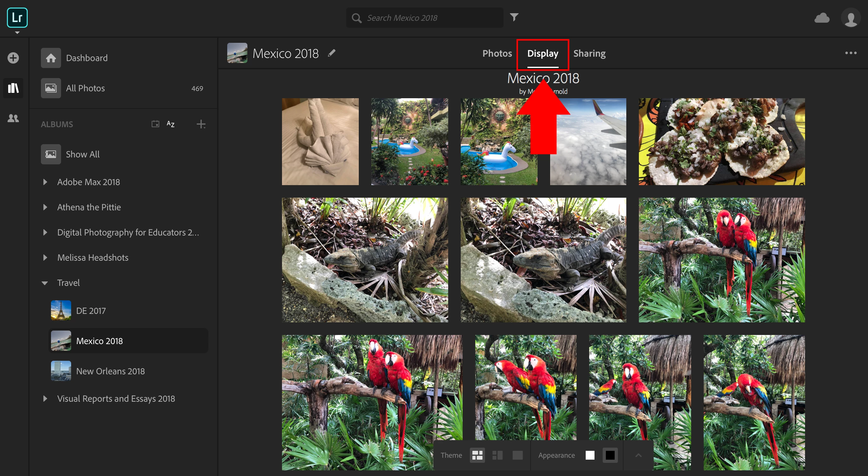Switch to the Photos tab
Image resolution: width=868 pixels, height=476 pixels.
497,53
